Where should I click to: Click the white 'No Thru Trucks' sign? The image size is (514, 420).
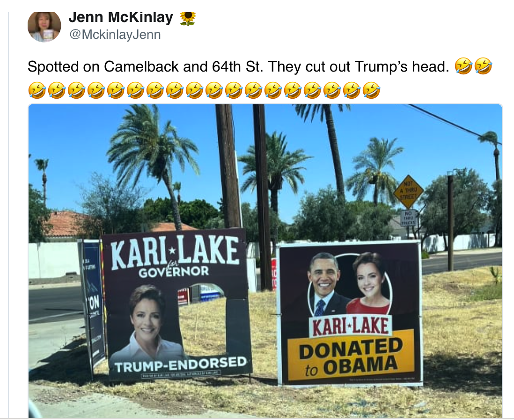tap(409, 218)
